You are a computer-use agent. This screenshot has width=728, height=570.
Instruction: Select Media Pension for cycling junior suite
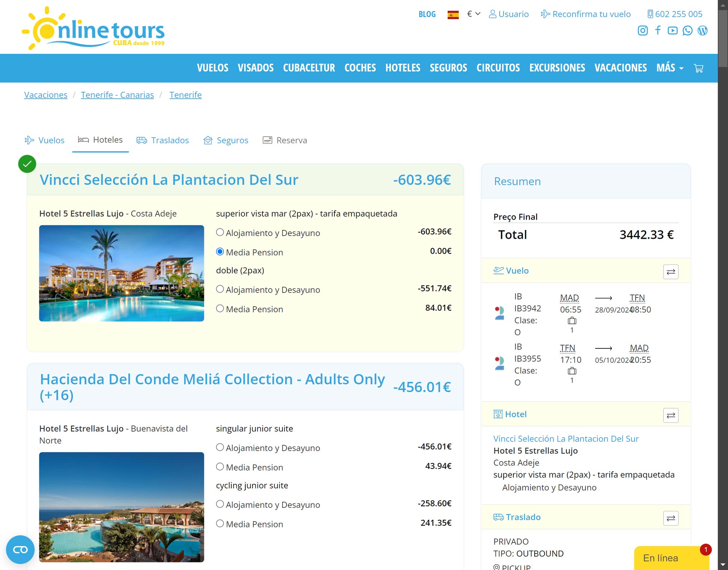click(220, 524)
